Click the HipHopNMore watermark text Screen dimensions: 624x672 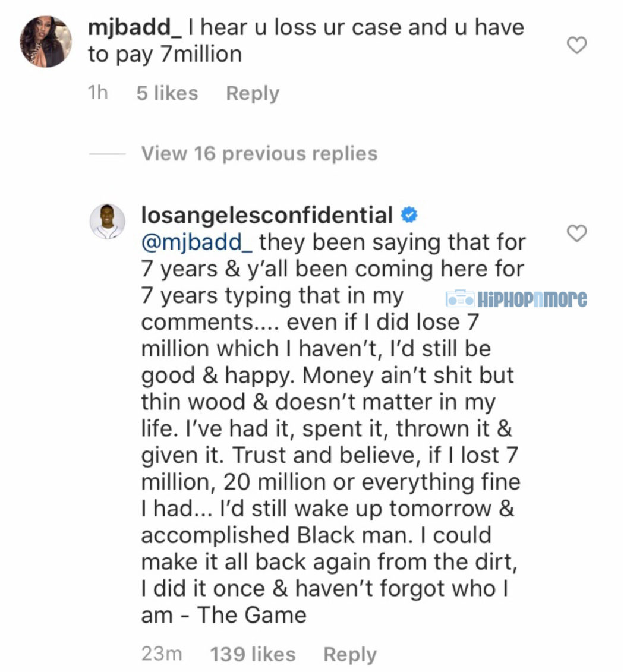(x=532, y=298)
